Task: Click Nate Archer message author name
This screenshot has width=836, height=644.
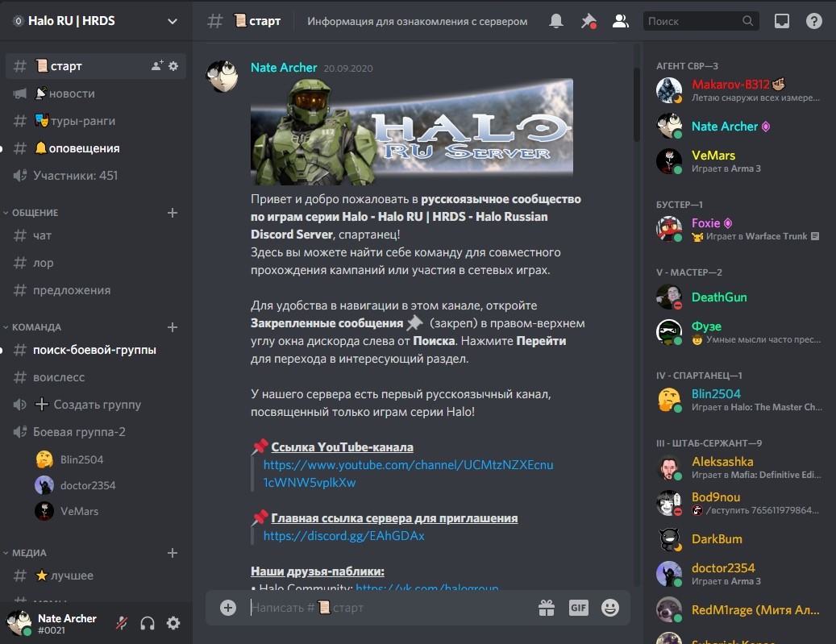Action: coord(284,68)
